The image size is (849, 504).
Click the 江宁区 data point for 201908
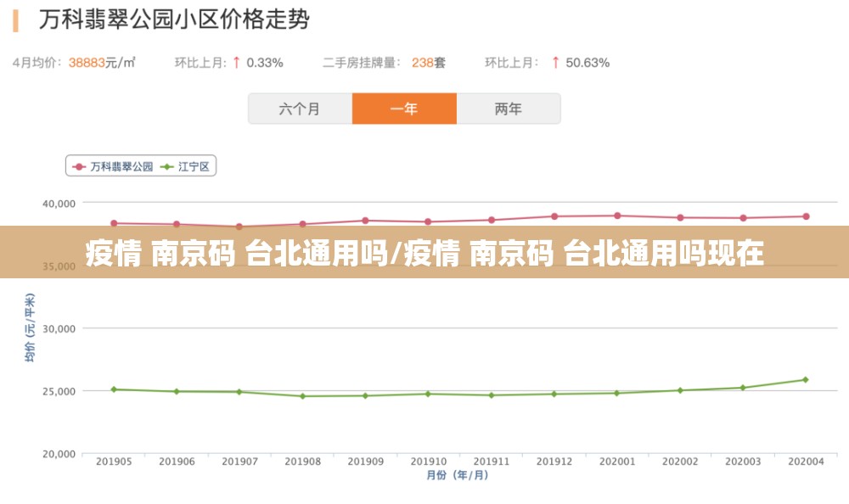coord(303,396)
